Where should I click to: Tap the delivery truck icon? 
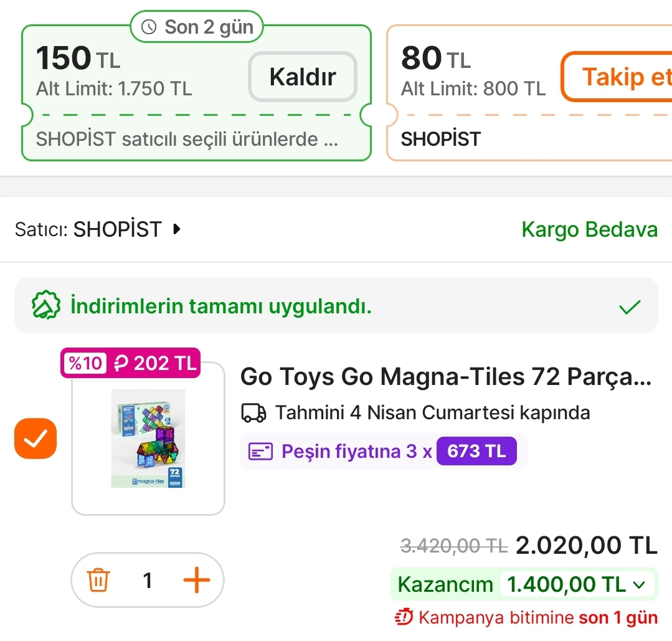point(253,412)
